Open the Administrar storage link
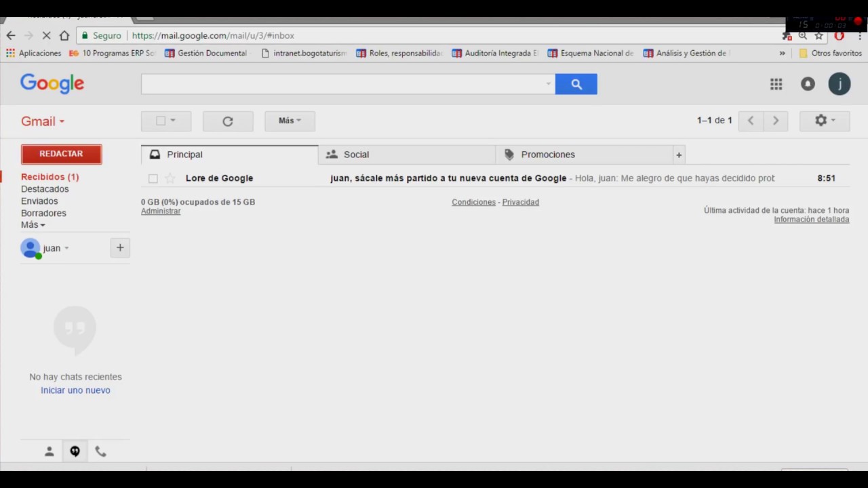 click(x=161, y=211)
